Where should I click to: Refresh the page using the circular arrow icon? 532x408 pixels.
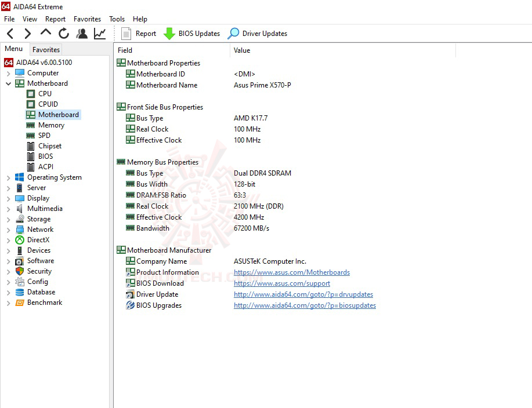point(63,33)
